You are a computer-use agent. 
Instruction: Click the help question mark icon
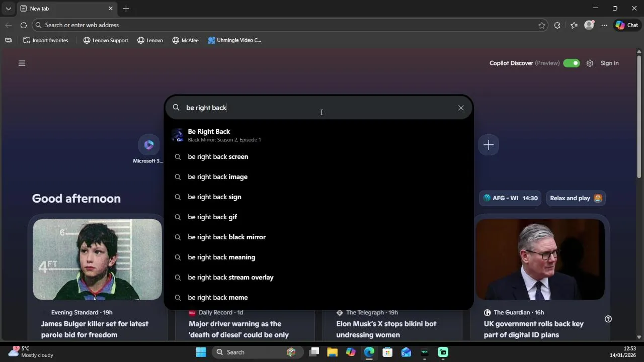pos(608,319)
